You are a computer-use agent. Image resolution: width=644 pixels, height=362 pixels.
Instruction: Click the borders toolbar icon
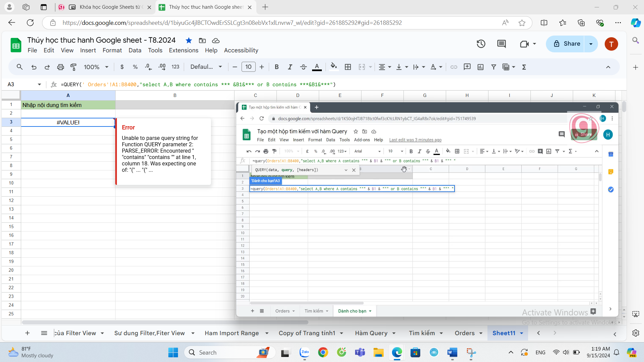(x=348, y=67)
